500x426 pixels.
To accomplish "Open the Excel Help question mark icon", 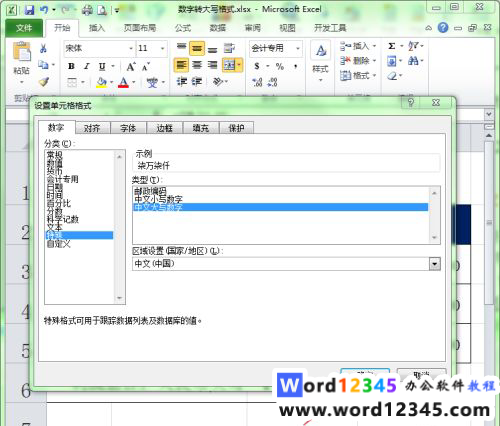I will tap(443, 28).
